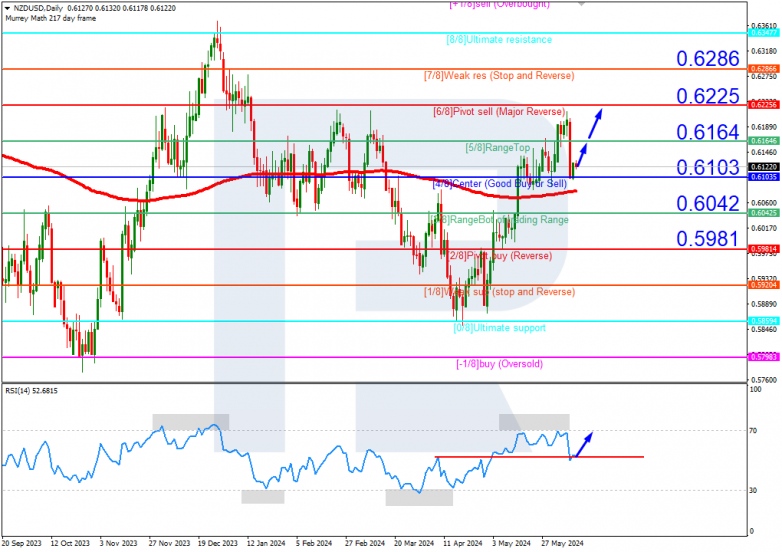The width and height of the screenshot is (782, 552).
Task: Click the 0.60600 price axis value
Action: 764,203
